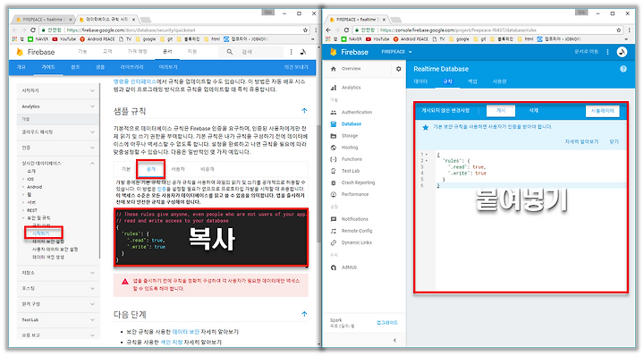
Task: Open the Android item in the docs sidebar
Action: pos(35,187)
